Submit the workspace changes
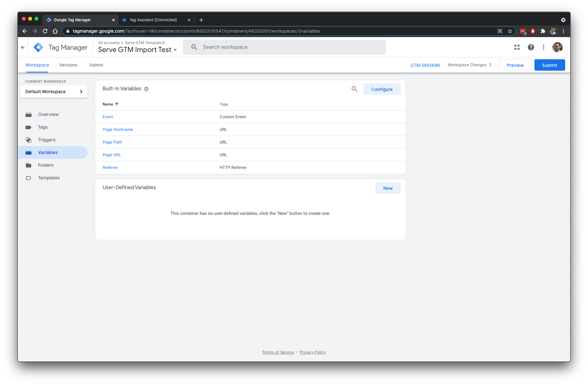Viewport: 588px width, 385px height. [549, 65]
